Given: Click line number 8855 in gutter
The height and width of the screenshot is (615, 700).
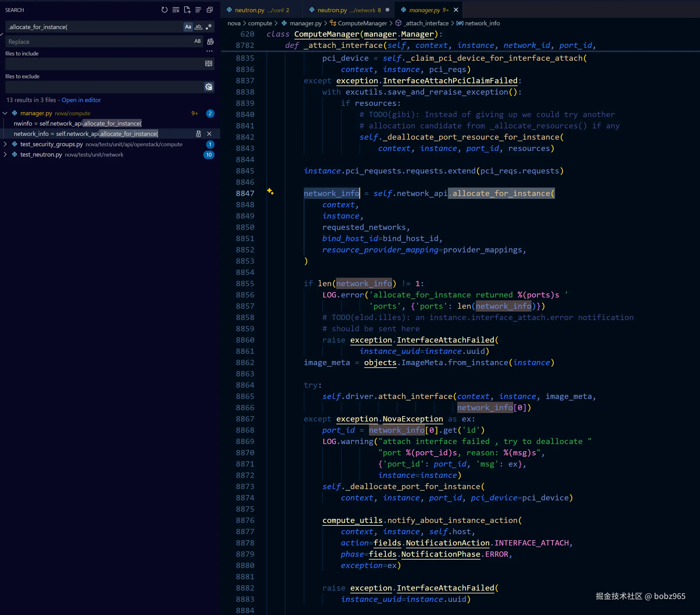Looking at the screenshot, I should [245, 283].
